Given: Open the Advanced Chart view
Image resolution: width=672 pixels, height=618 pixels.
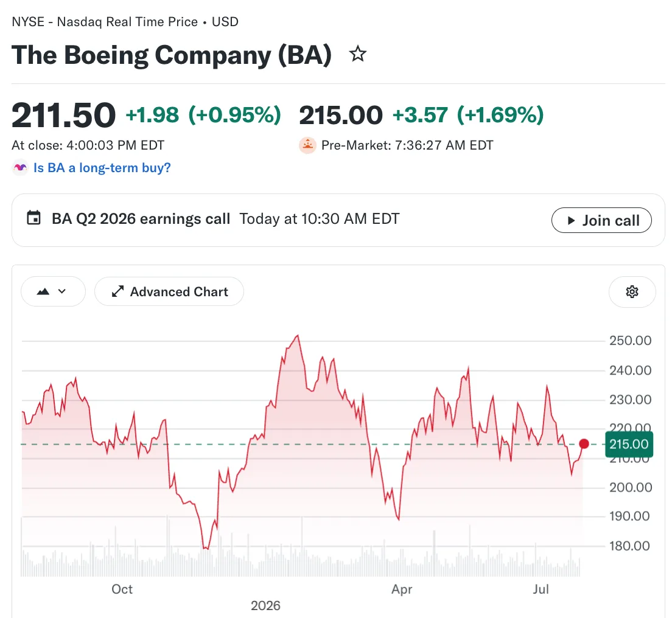Looking at the screenshot, I should pyautogui.click(x=169, y=291).
